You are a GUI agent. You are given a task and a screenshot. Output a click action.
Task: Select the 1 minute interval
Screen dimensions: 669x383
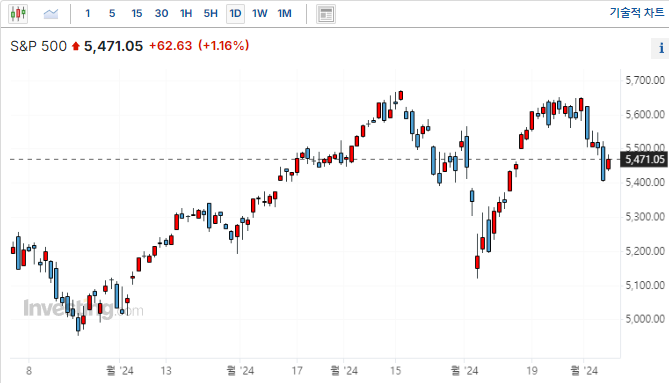pyautogui.click(x=88, y=14)
